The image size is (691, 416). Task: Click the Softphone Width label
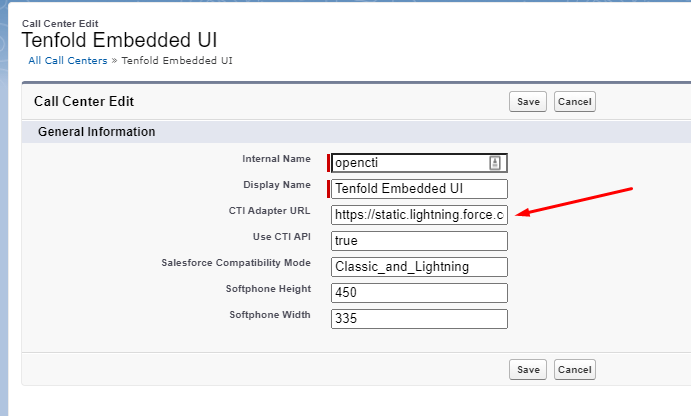click(x=270, y=315)
